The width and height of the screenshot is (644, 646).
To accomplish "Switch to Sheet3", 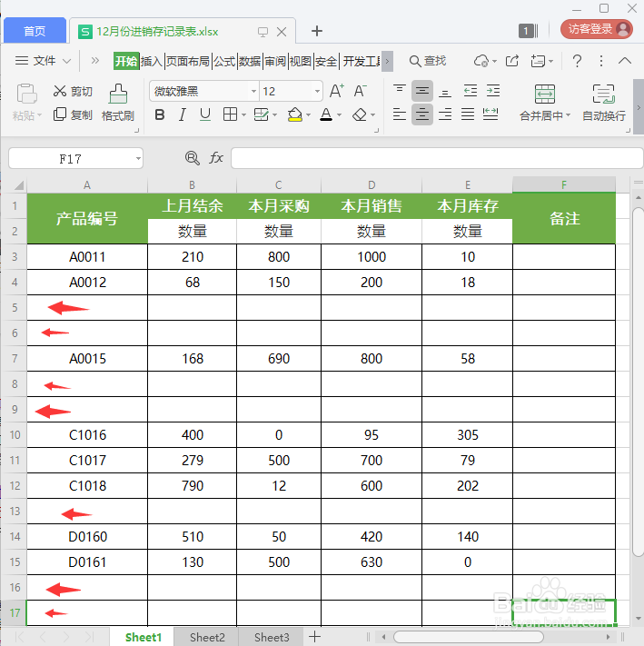I will pyautogui.click(x=272, y=637).
